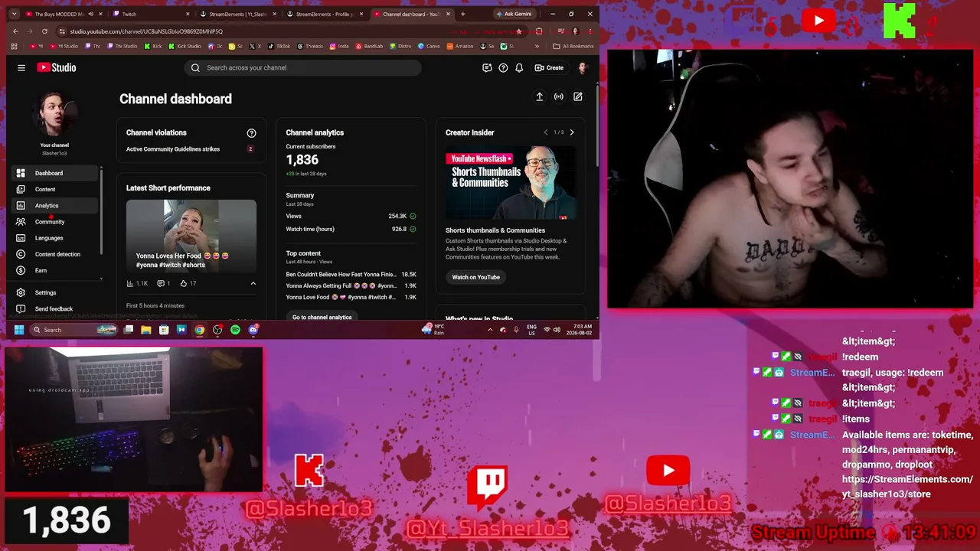Click the Languages sidebar icon
This screenshot has height=551, width=980.
click(21, 238)
